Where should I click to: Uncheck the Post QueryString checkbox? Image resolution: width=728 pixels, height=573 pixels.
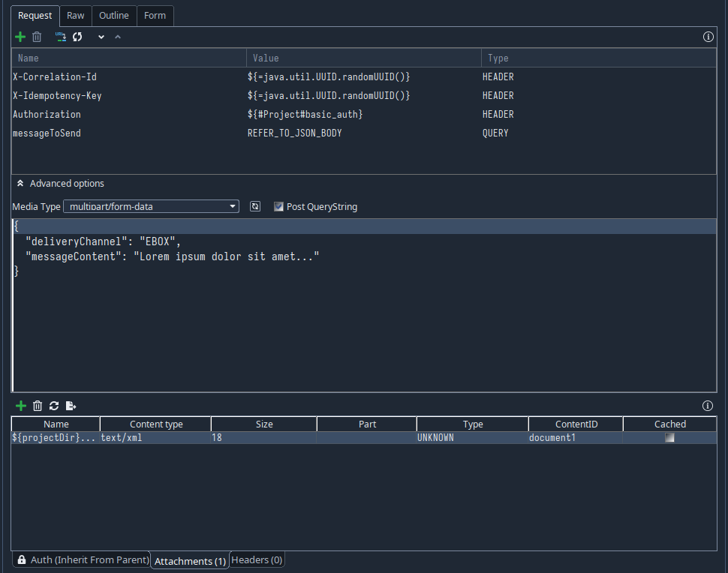[x=278, y=207]
